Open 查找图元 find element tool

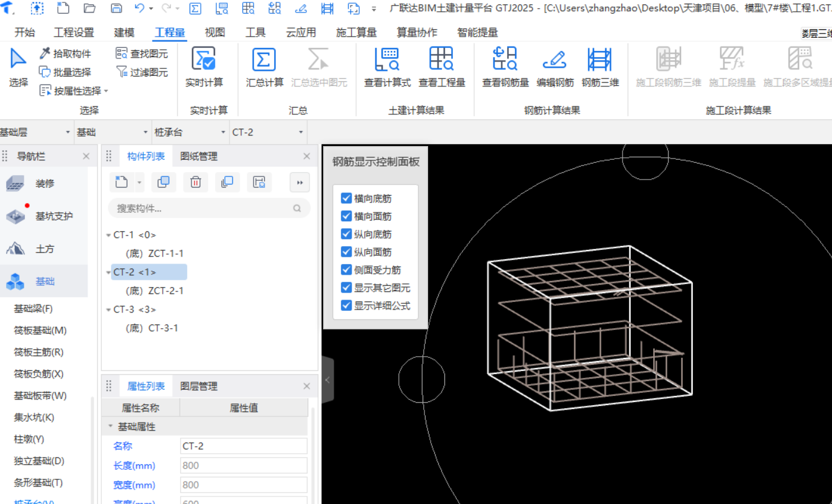[142, 54]
